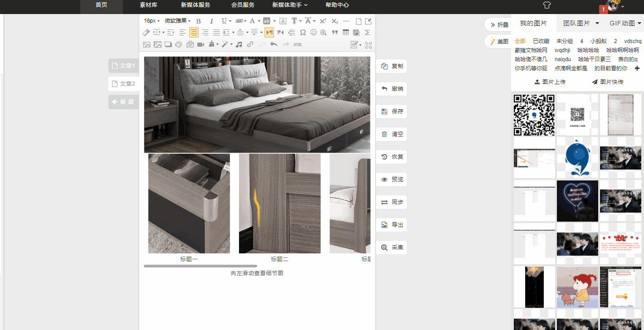Select the neon heart image thumbnail
This screenshot has width=644, height=330.
click(x=577, y=201)
